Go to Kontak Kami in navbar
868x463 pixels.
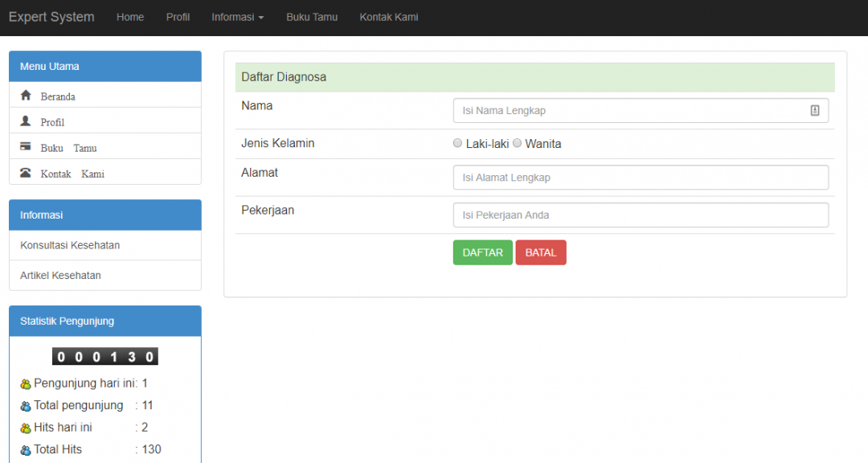coord(389,17)
